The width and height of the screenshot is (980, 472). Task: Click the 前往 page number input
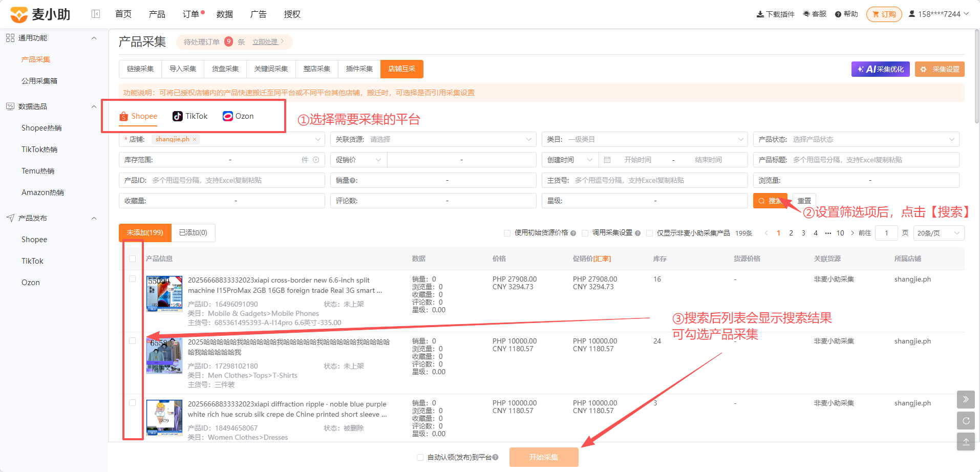(886, 233)
